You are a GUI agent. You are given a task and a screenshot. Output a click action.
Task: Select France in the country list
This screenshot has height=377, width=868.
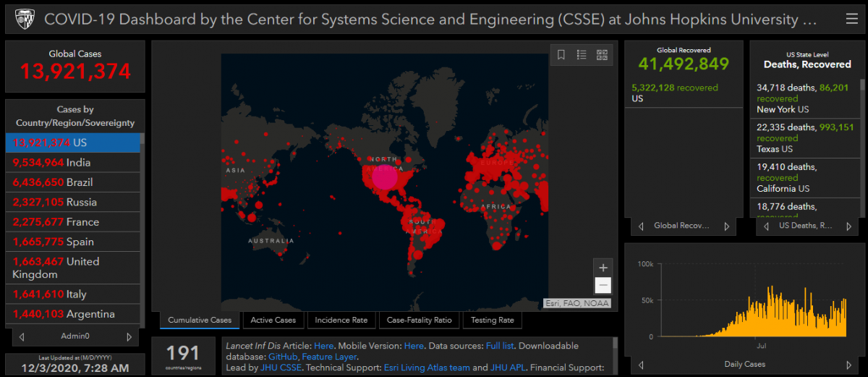coord(72,222)
